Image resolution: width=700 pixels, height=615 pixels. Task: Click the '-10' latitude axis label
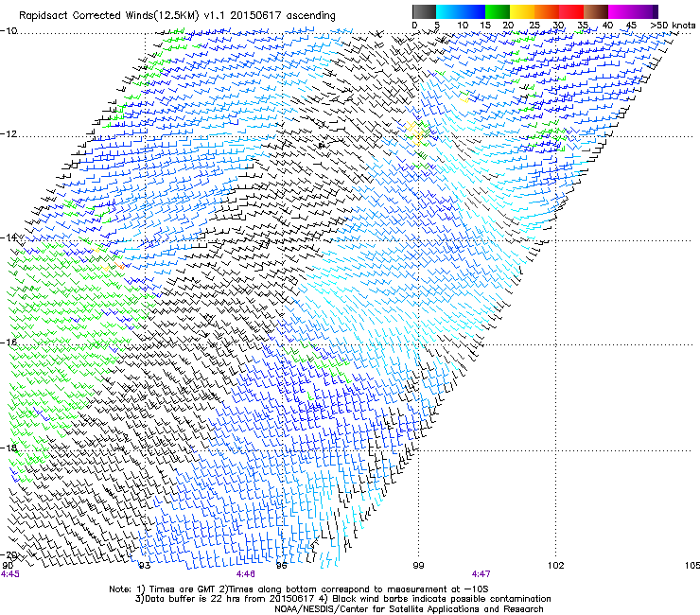9,31
